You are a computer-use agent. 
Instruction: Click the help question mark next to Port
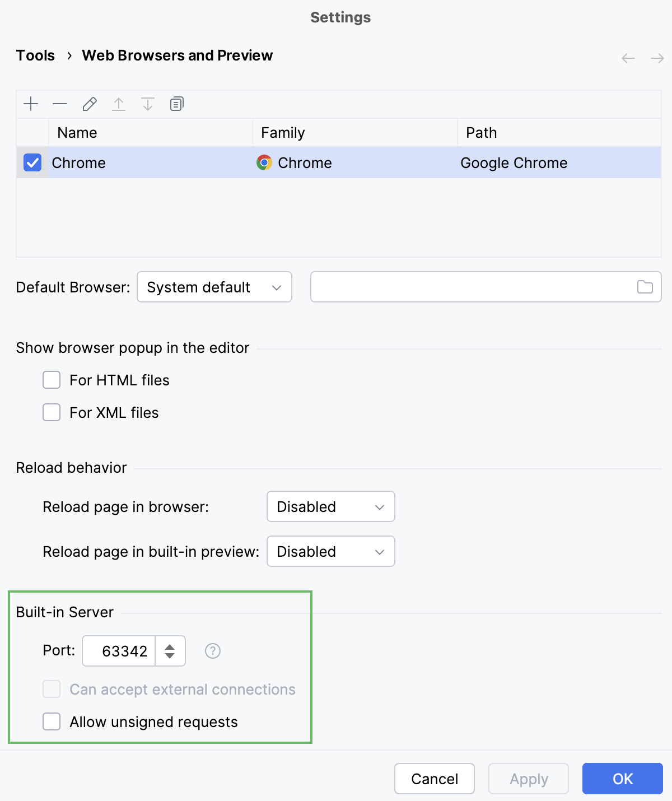pyautogui.click(x=213, y=651)
